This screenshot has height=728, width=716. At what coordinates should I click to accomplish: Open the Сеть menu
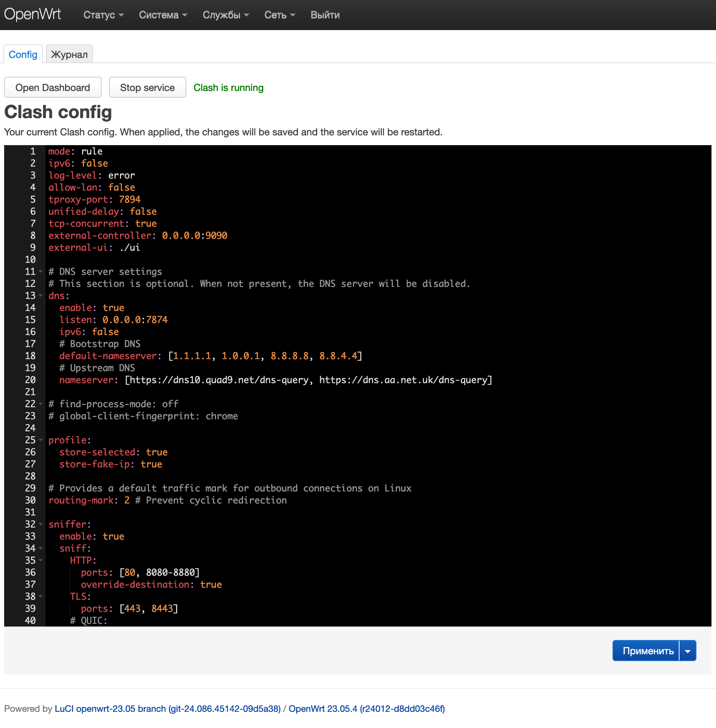[x=280, y=15]
